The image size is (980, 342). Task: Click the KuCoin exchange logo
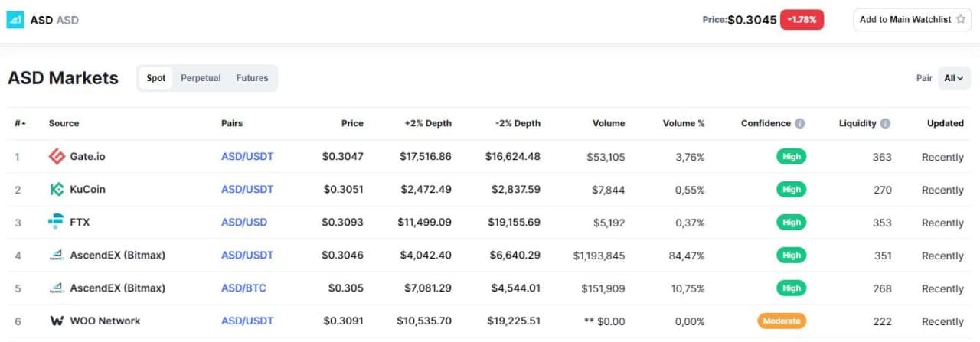(57, 189)
